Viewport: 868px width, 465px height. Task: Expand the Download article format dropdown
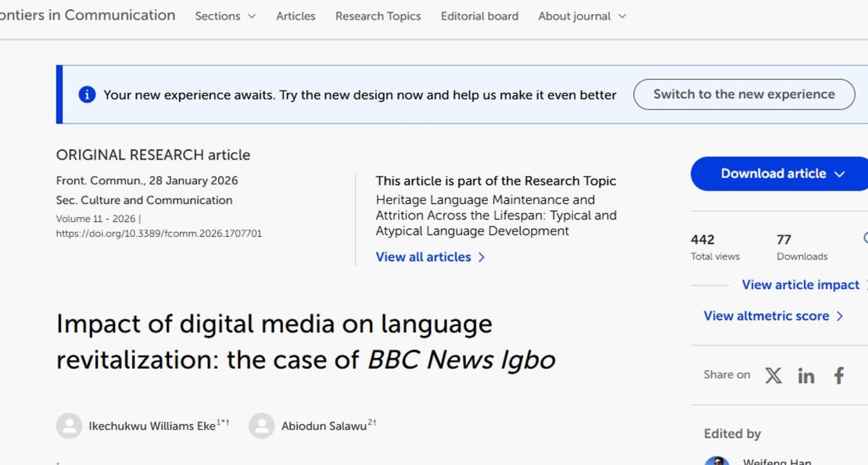pyautogui.click(x=840, y=173)
